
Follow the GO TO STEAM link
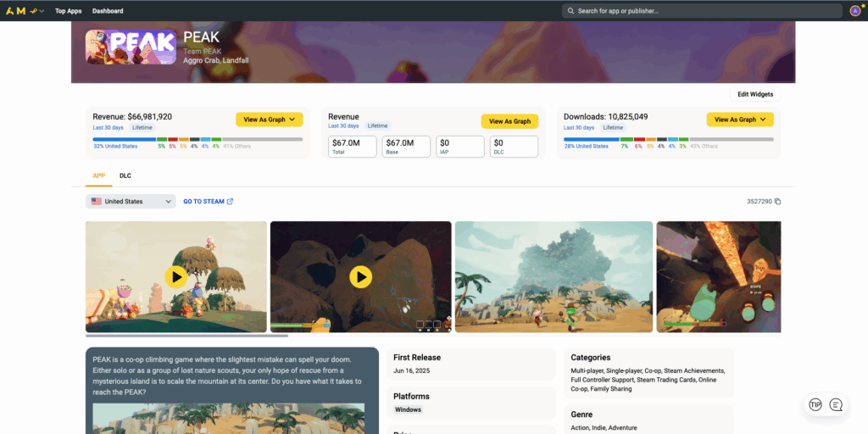(208, 202)
